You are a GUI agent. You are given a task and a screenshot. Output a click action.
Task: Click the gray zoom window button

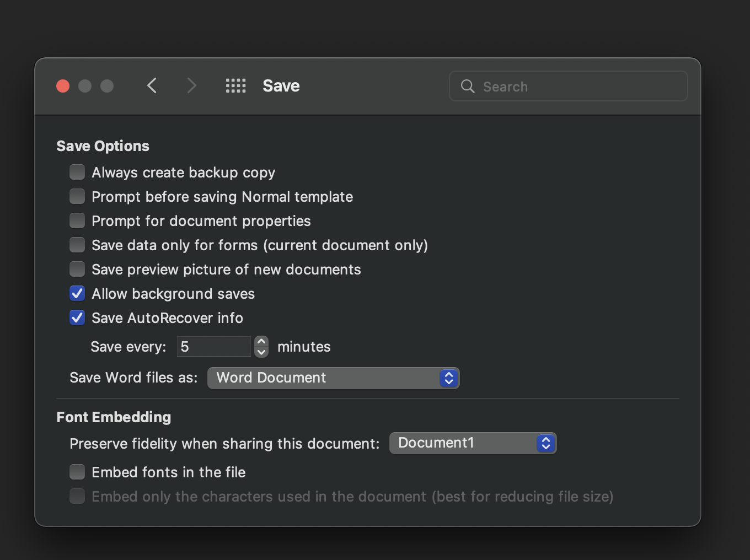tap(107, 86)
